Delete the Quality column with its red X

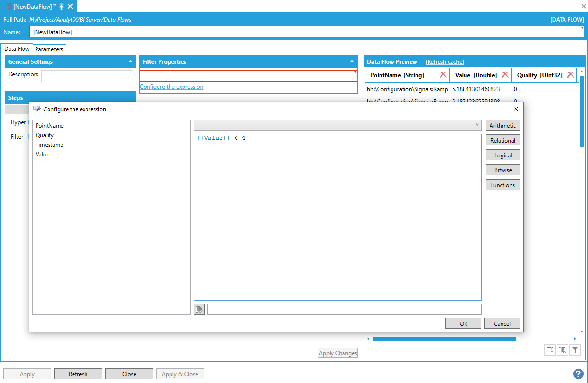coord(570,75)
